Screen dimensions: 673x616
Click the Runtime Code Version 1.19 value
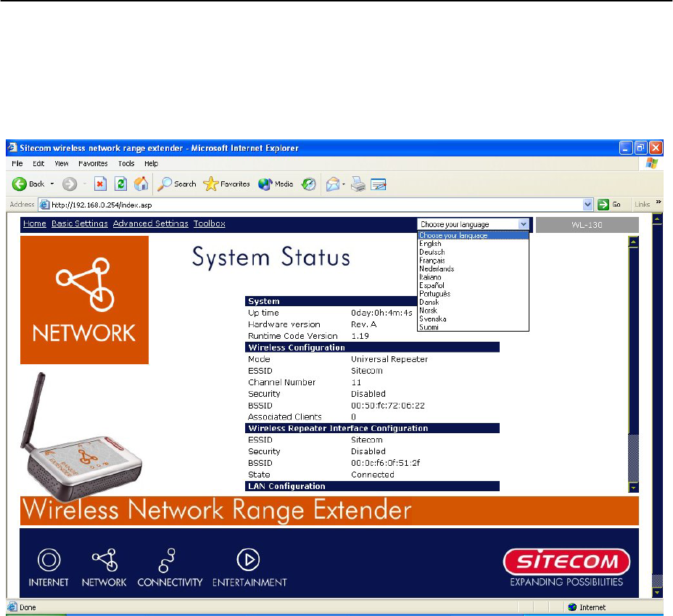[x=360, y=336]
